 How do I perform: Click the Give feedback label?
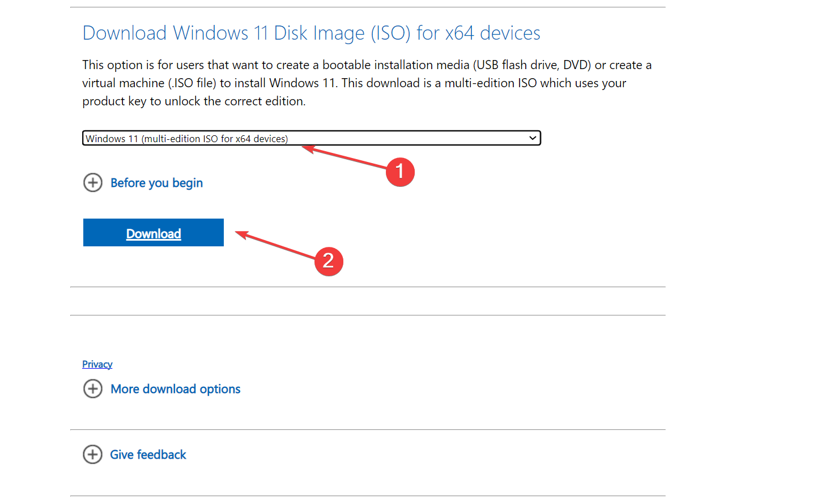point(148,454)
